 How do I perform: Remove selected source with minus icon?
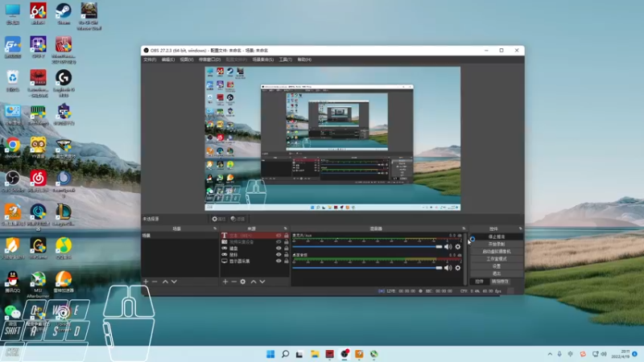(233, 282)
